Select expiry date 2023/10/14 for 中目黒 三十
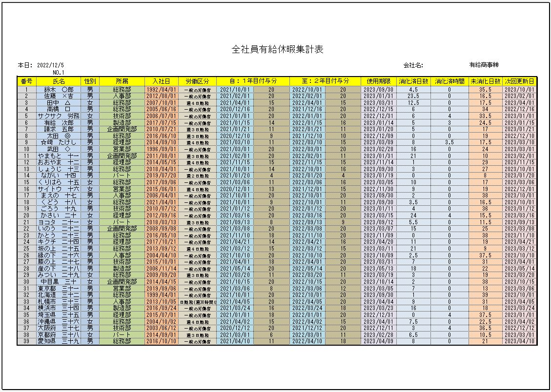 [x=378, y=281]
